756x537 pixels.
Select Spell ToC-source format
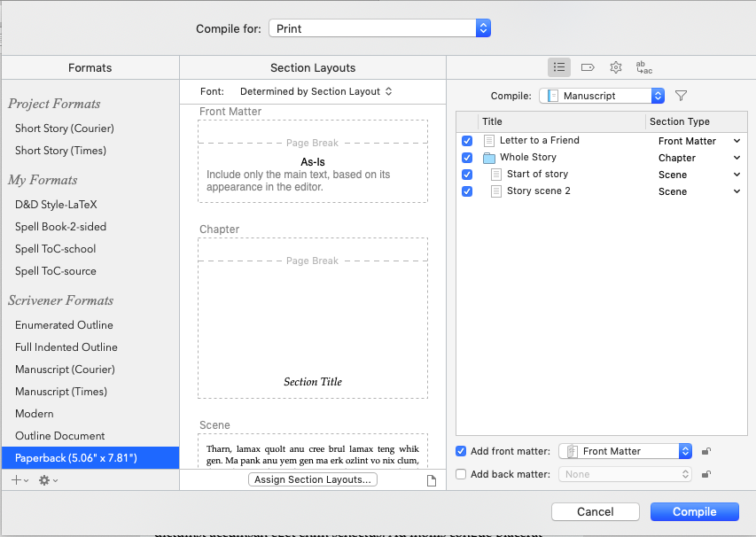point(56,271)
